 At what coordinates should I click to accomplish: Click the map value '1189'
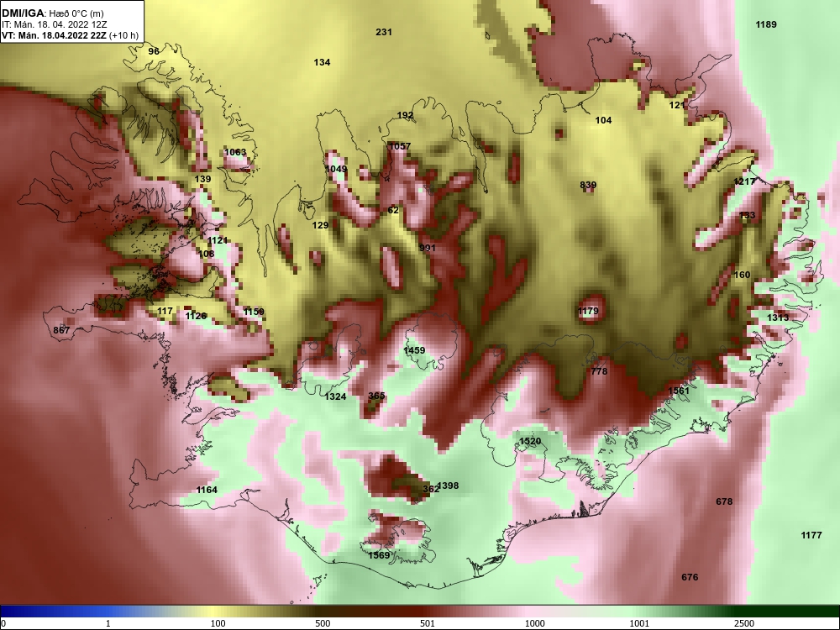[766, 24]
